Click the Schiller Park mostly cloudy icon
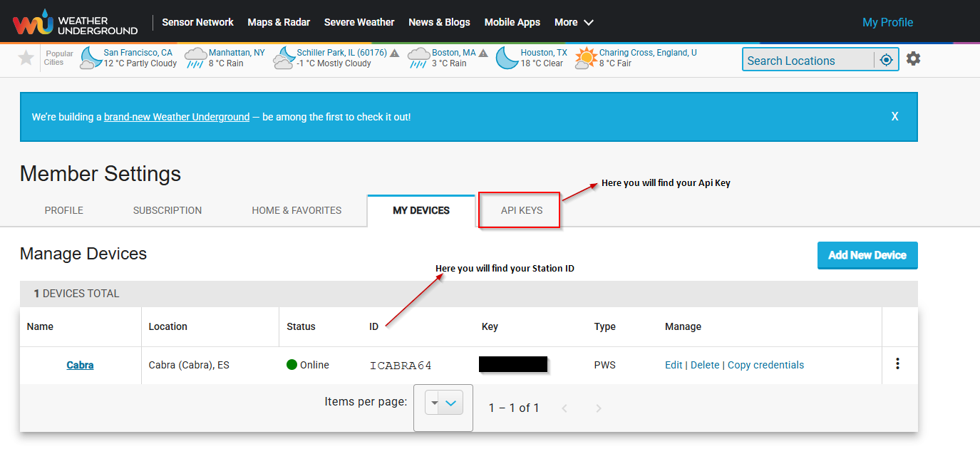The height and width of the screenshot is (449, 980). pyautogui.click(x=284, y=58)
